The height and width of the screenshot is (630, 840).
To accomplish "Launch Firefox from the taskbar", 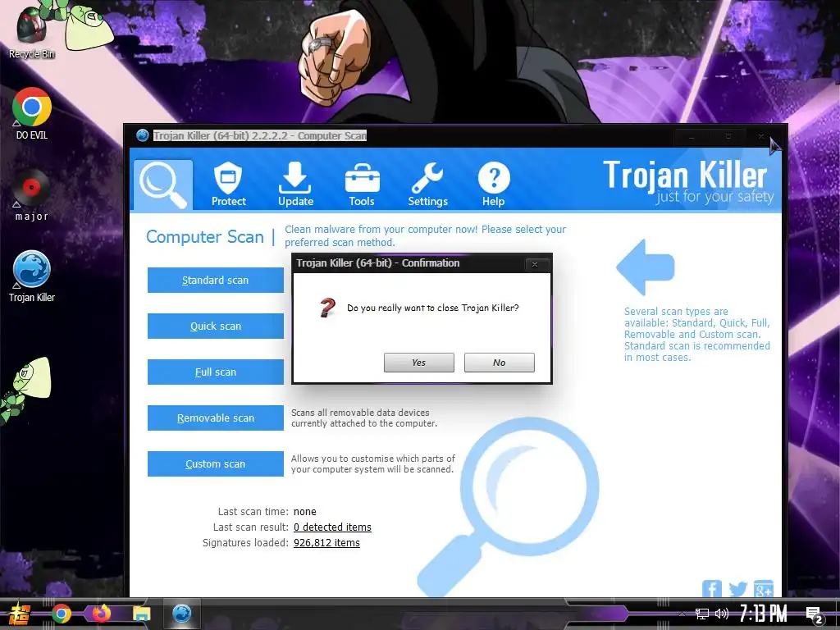I will [101, 614].
